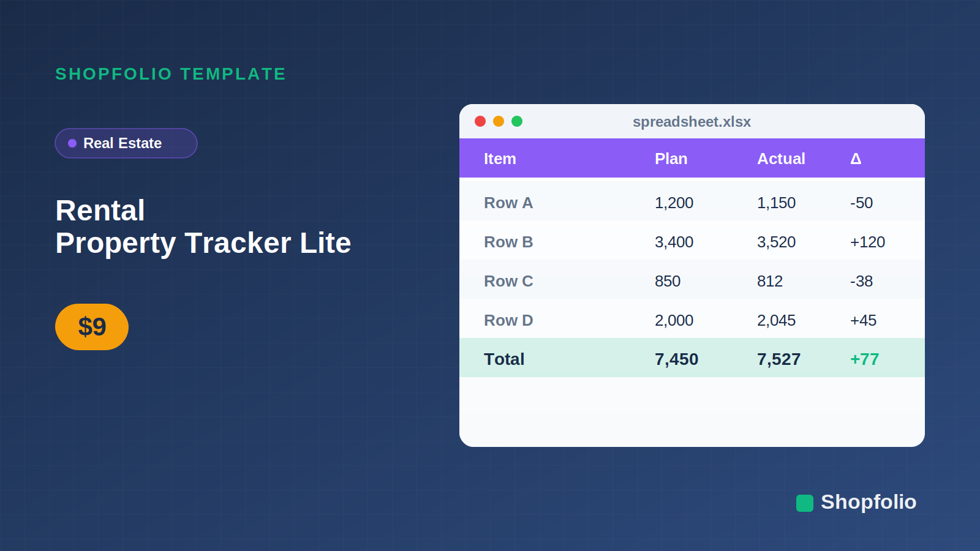The height and width of the screenshot is (551, 980).
Task: Click the -50 delta cell
Action: (861, 203)
